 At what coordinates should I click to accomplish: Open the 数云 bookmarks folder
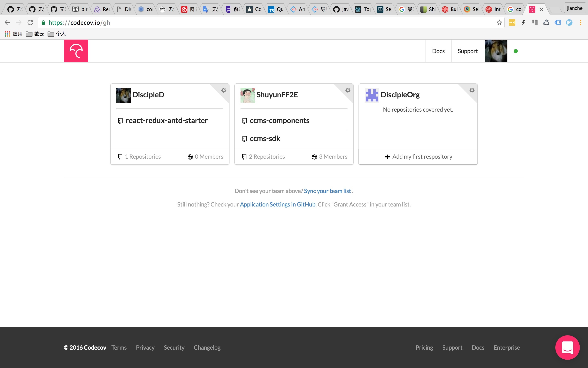click(x=35, y=34)
